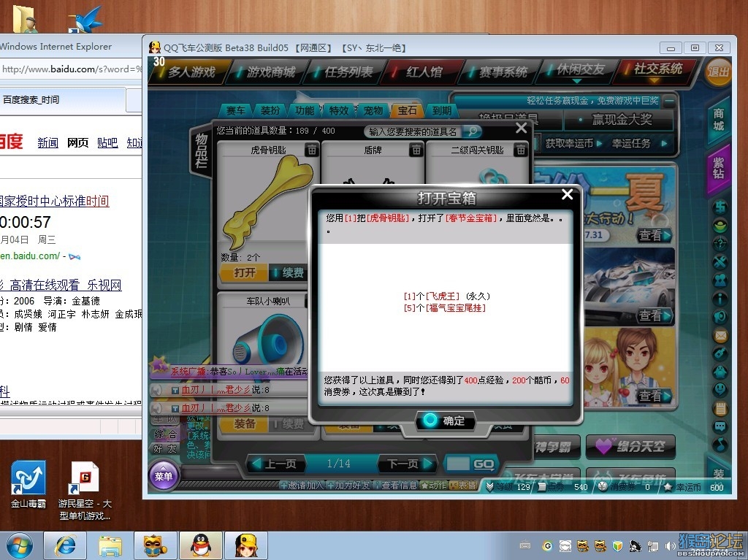Click the car icon in right sidebar
This screenshot has width=748, height=560.
[x=720, y=207]
